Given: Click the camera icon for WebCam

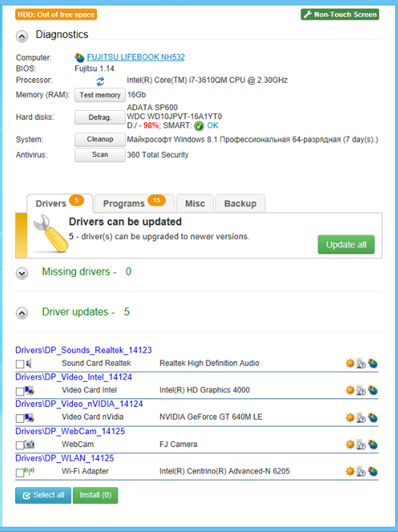Looking at the screenshot, I should pos(30,444).
